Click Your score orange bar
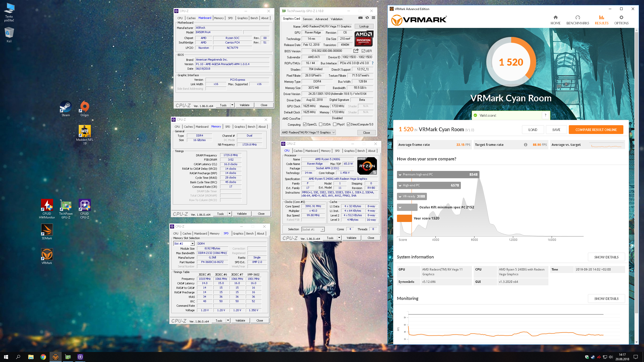 pyautogui.click(x=404, y=218)
